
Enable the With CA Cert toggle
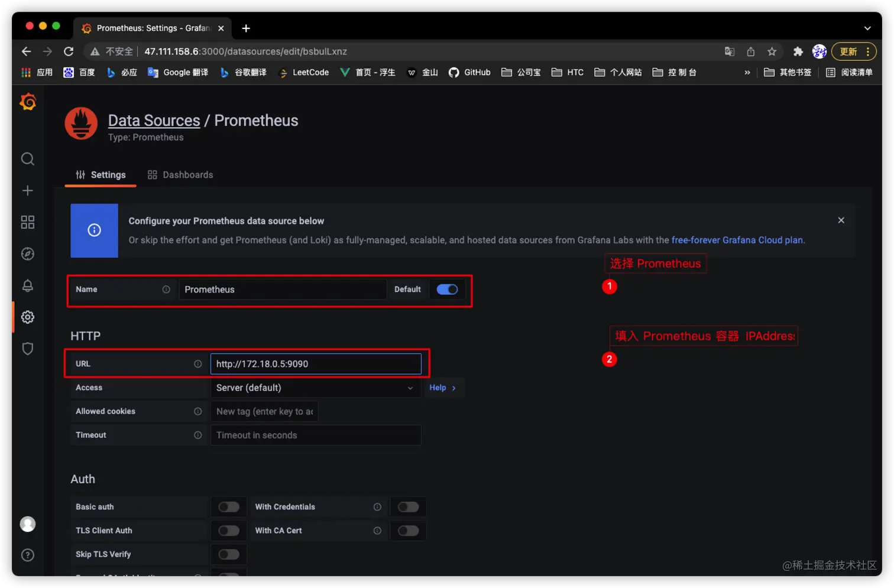408,531
